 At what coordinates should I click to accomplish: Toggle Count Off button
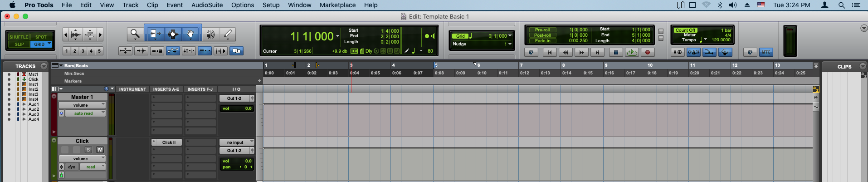(685, 30)
